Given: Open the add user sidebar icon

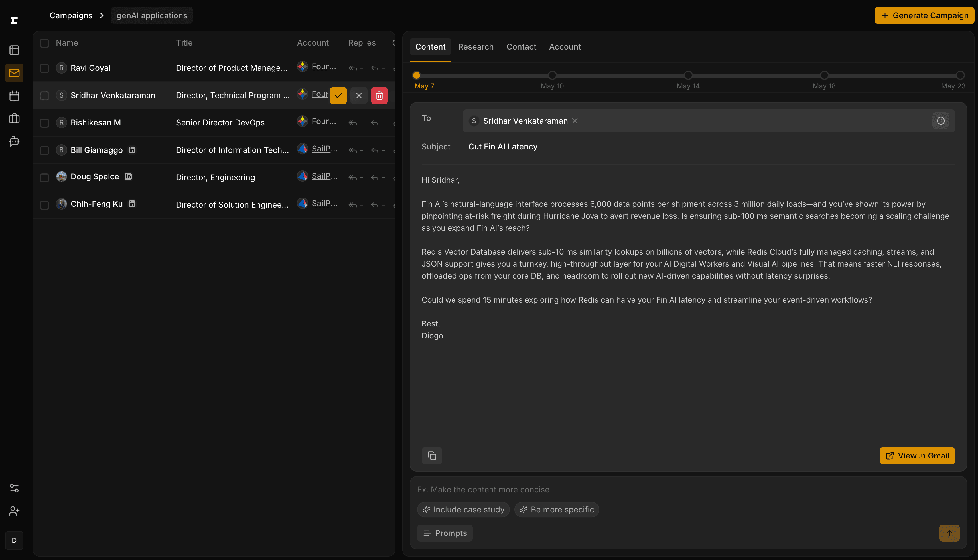Looking at the screenshot, I should (14, 511).
